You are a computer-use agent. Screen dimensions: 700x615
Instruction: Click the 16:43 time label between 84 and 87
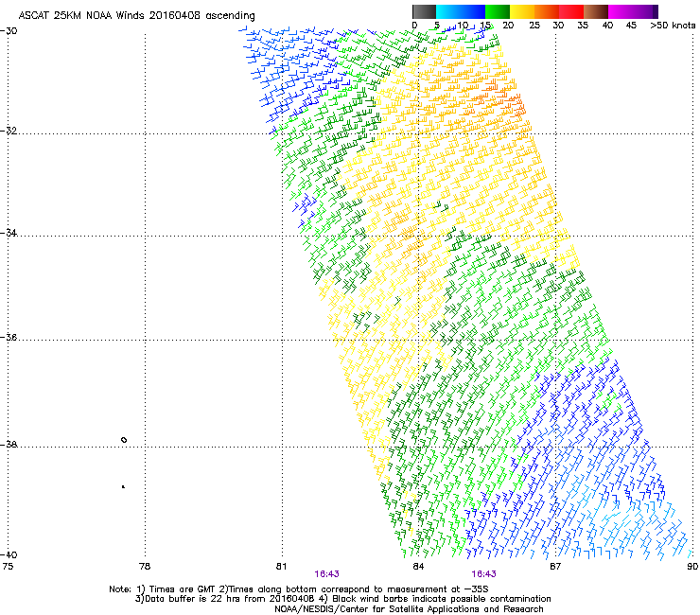click(x=484, y=574)
